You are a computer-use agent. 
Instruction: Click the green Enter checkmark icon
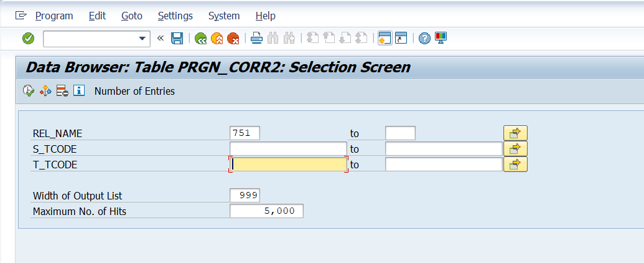(x=29, y=39)
